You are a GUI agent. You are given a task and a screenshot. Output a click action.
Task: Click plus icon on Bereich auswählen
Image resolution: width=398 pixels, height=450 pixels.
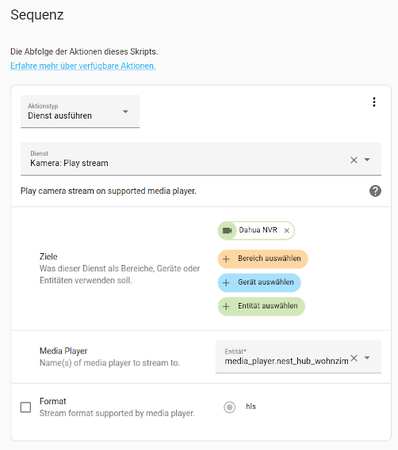coord(226,259)
